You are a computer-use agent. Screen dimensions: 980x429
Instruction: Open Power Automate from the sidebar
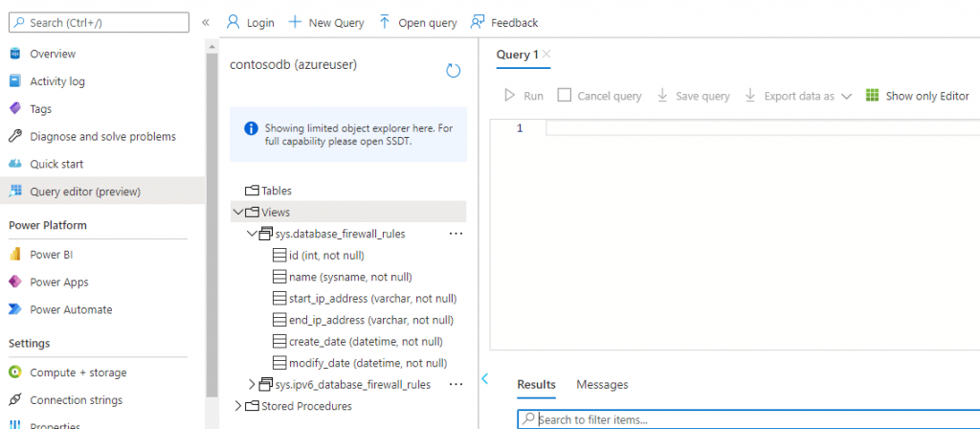coord(71,310)
